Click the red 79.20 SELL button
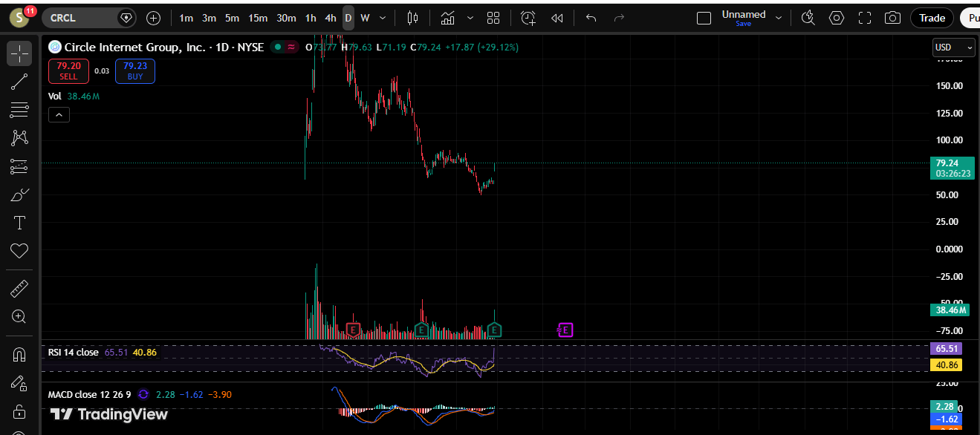This screenshot has height=435, width=980. pos(68,71)
